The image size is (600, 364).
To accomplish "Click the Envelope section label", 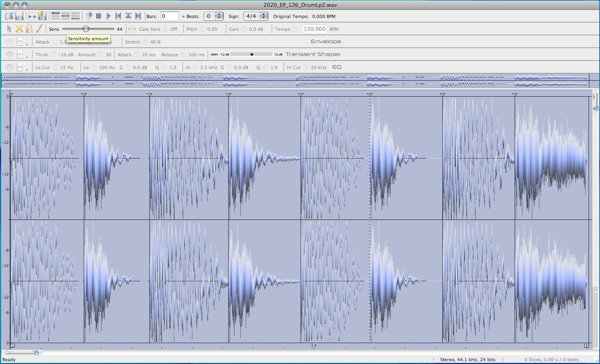I will coord(326,41).
